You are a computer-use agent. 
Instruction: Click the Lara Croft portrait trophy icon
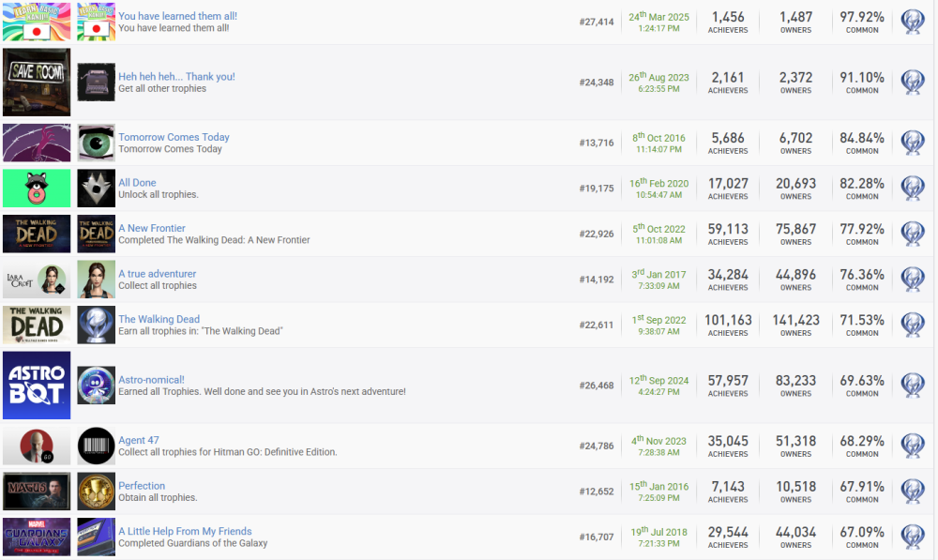coord(96,280)
